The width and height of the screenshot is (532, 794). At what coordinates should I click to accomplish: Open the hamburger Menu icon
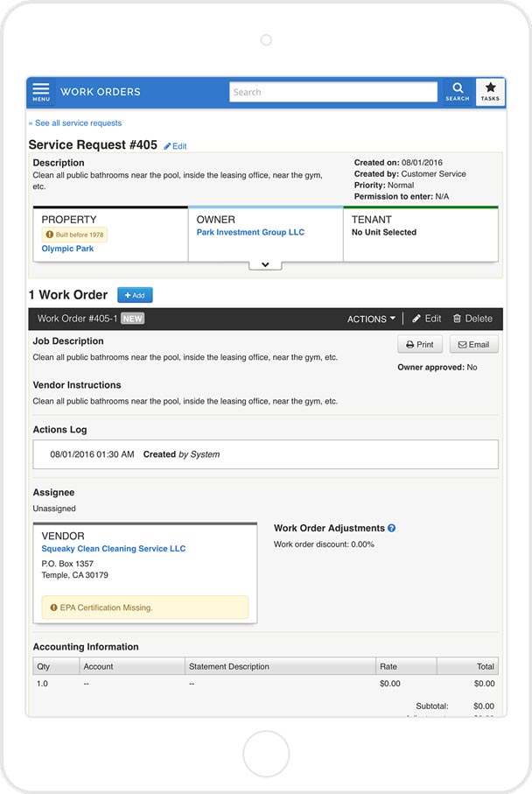coord(41,92)
